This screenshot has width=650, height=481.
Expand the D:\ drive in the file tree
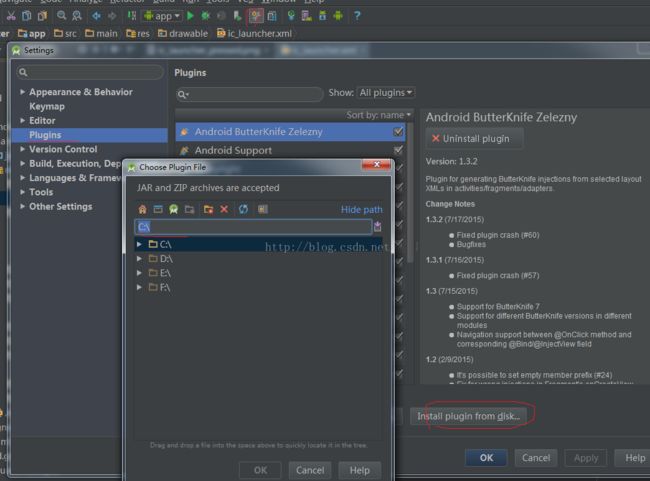coord(139,259)
